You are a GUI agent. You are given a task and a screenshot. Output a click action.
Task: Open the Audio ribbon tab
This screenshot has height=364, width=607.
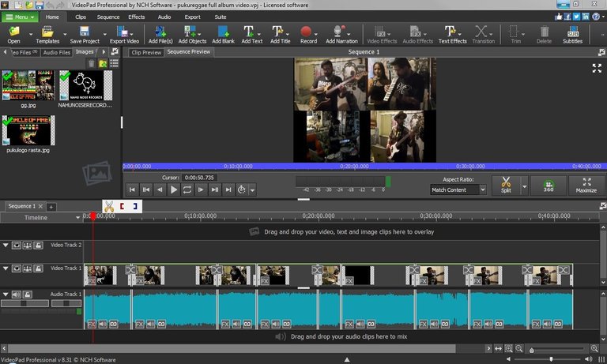[164, 17]
